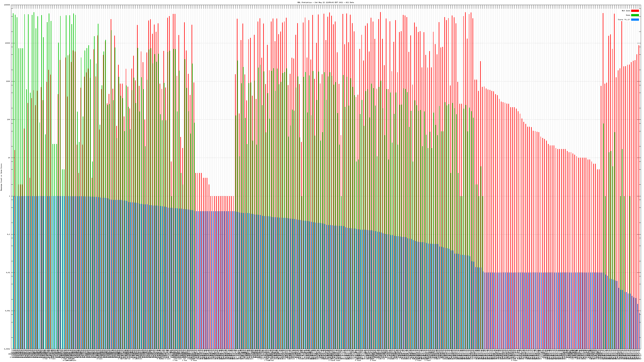Viewport: 644px width, 362px height.
Task: Select the 'Score (0..1)' legend label
Action: coord(624,20)
